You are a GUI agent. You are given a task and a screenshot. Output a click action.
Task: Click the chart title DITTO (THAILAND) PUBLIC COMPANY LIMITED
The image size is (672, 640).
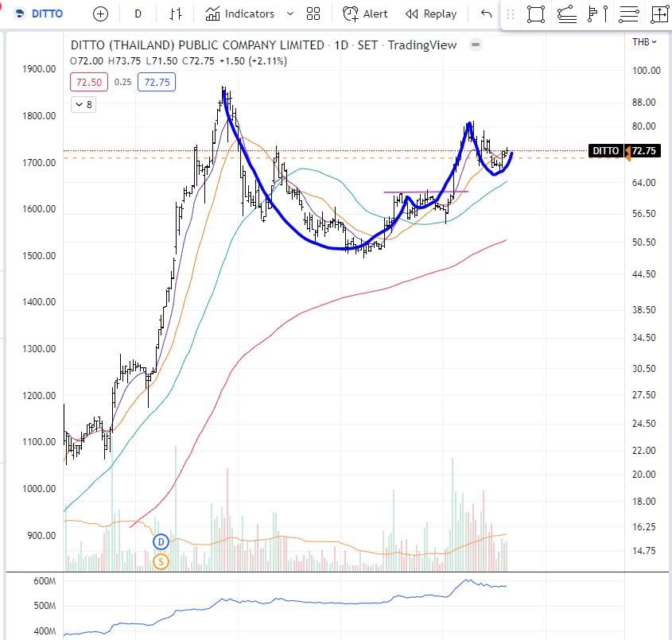click(x=197, y=45)
